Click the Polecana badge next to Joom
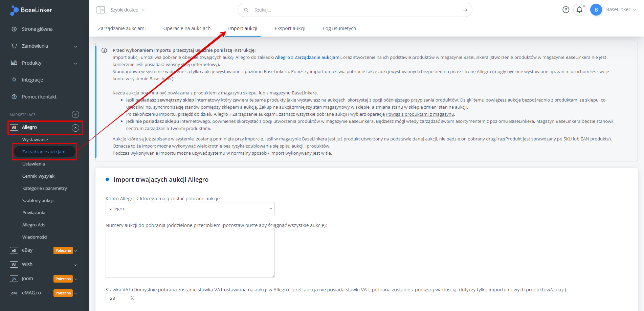 (63, 279)
